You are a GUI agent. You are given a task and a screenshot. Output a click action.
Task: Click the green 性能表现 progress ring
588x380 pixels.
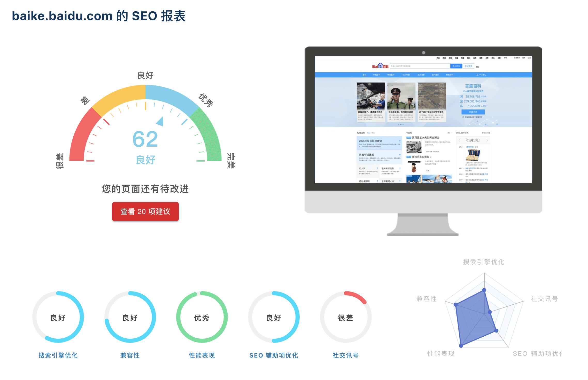click(x=202, y=317)
